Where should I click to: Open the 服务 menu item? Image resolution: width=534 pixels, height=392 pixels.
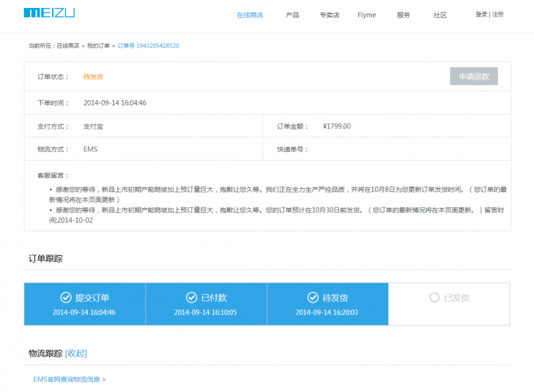tap(404, 15)
